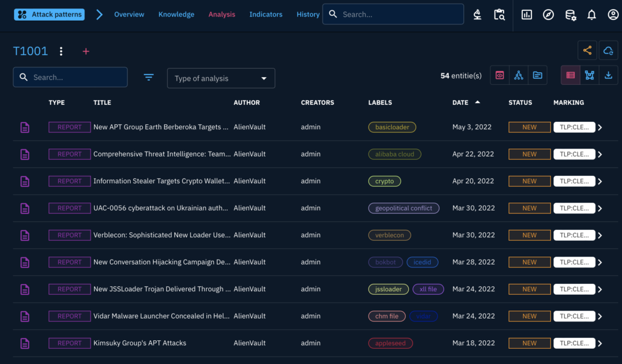Click the cloud refresh enrichment icon
The height and width of the screenshot is (364, 622).
tap(608, 51)
